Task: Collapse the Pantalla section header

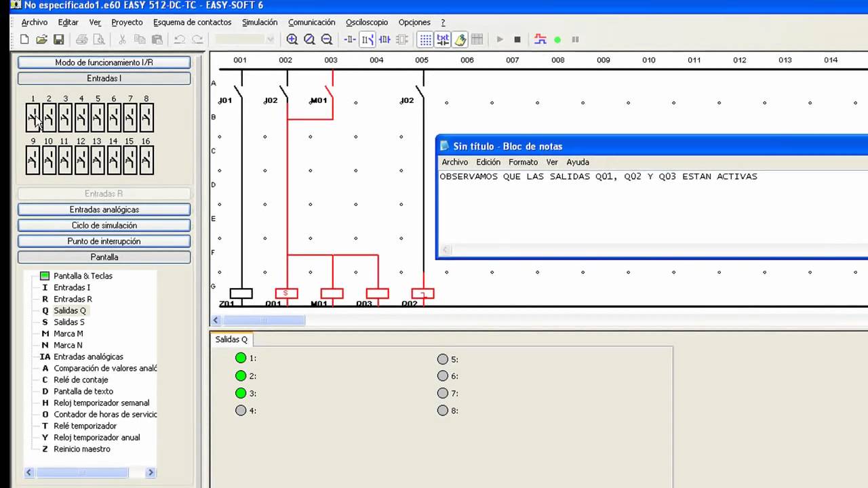Action: 104,257
